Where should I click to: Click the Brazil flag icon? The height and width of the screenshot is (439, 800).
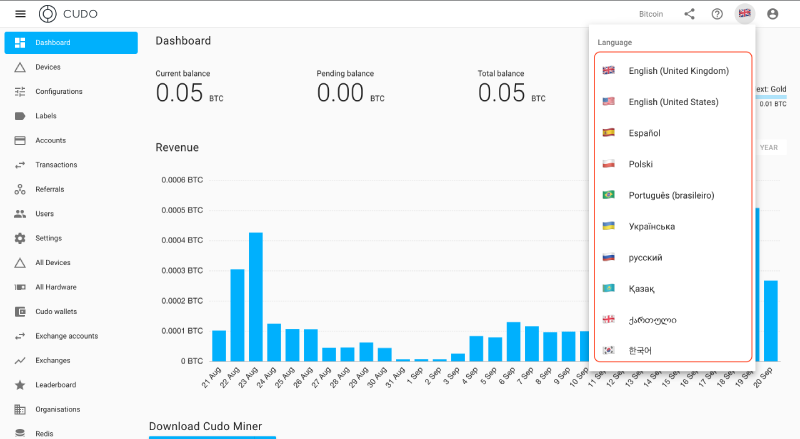pyautogui.click(x=608, y=195)
